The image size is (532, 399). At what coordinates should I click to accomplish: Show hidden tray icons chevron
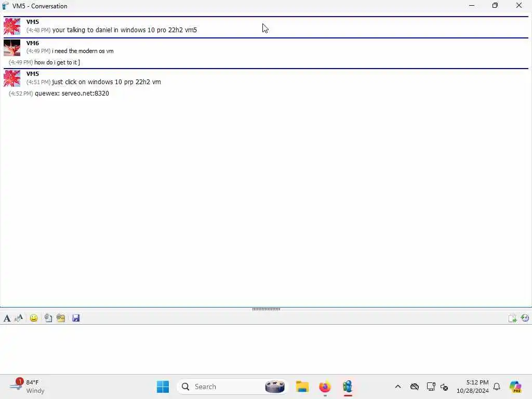[x=398, y=387]
